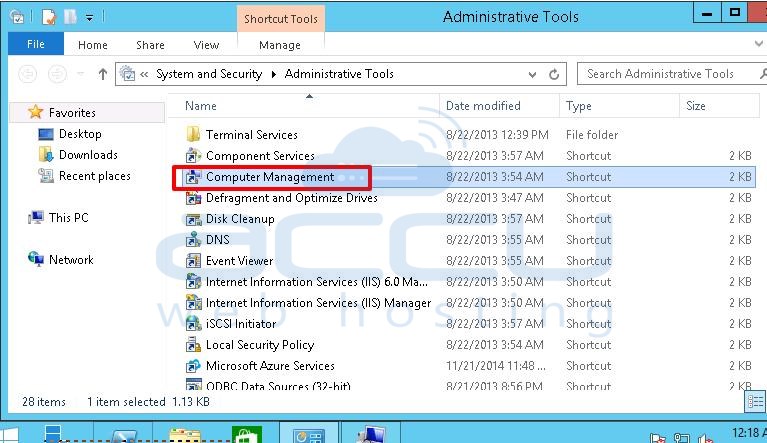Screen dimensions: 767x443
Task: Open the address bar history dropdown
Action: [532, 74]
